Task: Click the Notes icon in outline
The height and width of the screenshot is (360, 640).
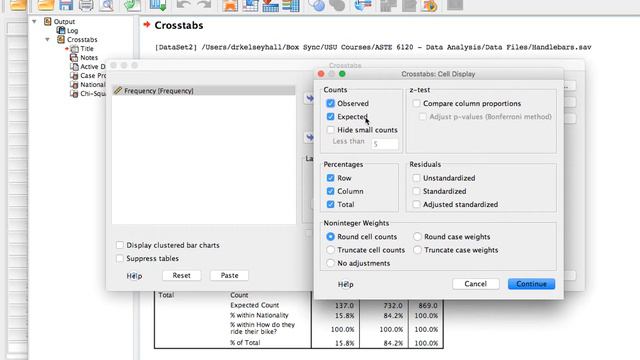Action: tap(74, 58)
